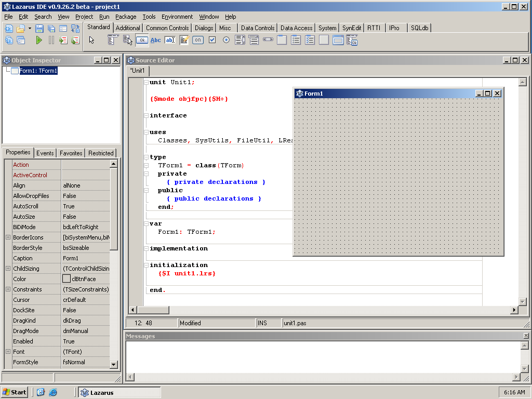Click the Pause toolbar icon

pyautogui.click(x=51, y=41)
